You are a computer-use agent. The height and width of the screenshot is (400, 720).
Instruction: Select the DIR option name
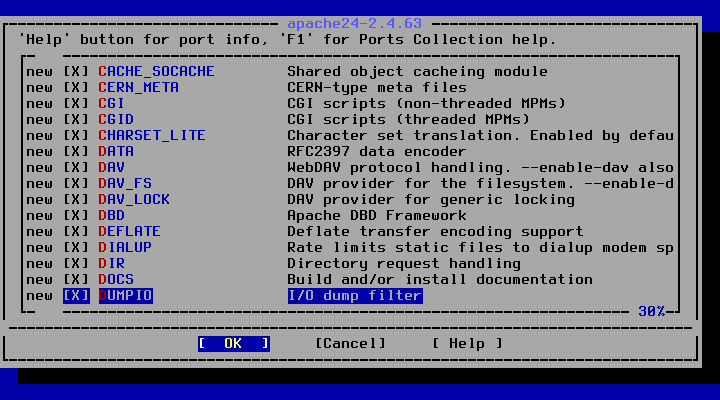coord(112,264)
